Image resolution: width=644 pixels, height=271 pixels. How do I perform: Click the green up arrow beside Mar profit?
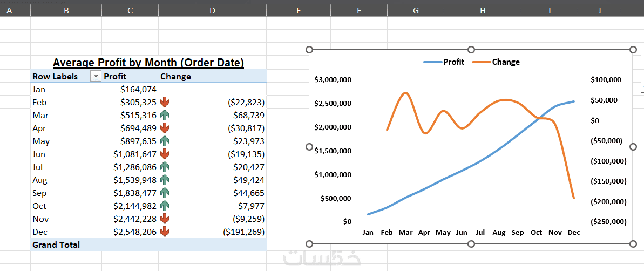click(165, 116)
